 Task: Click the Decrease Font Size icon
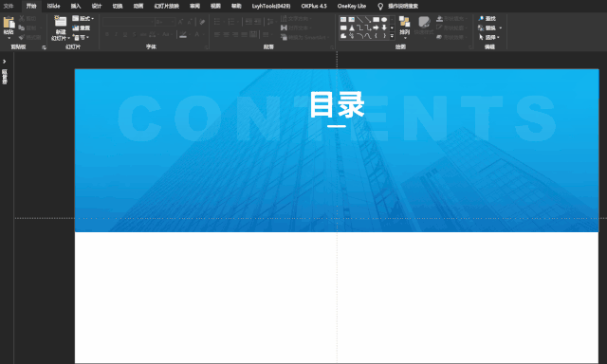(190, 22)
